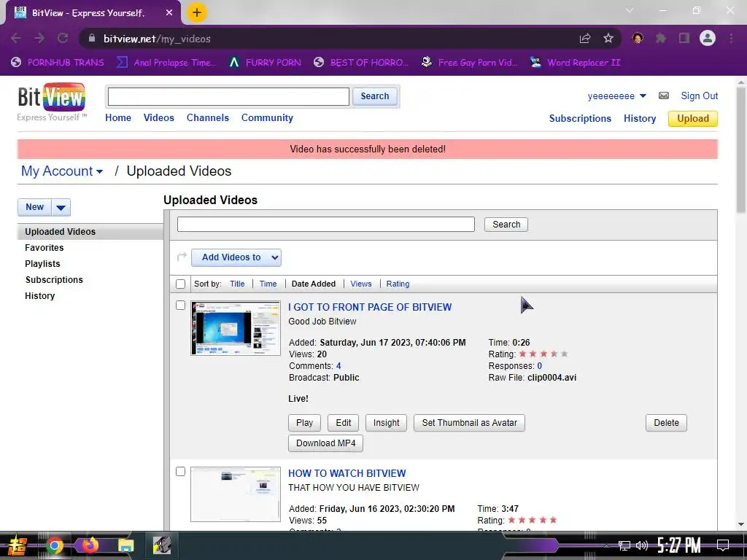Open the notification center icon

coord(723,545)
